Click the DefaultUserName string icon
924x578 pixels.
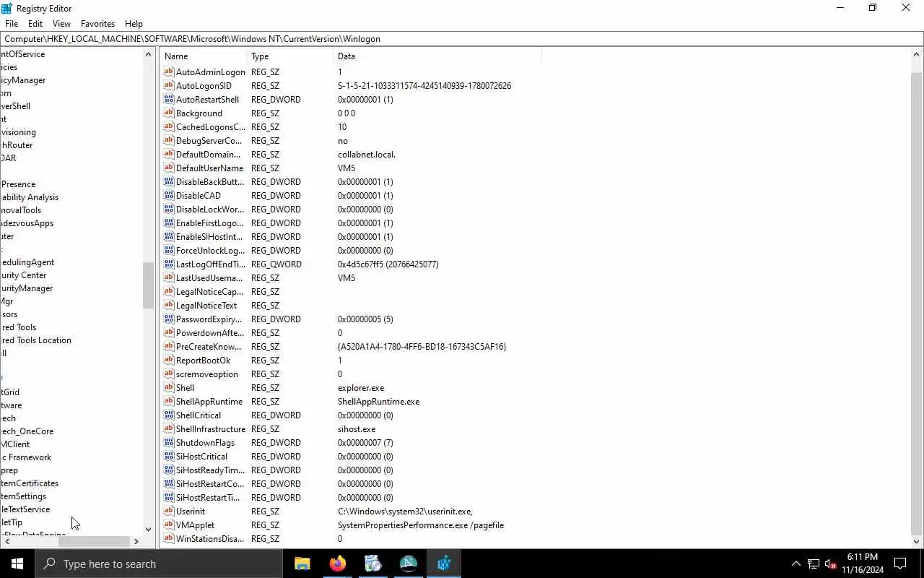(169, 168)
